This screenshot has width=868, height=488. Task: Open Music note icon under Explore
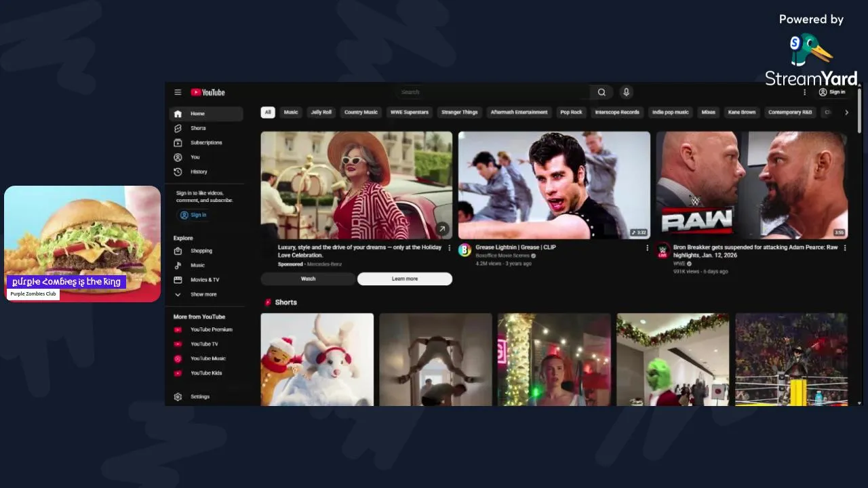click(x=178, y=266)
